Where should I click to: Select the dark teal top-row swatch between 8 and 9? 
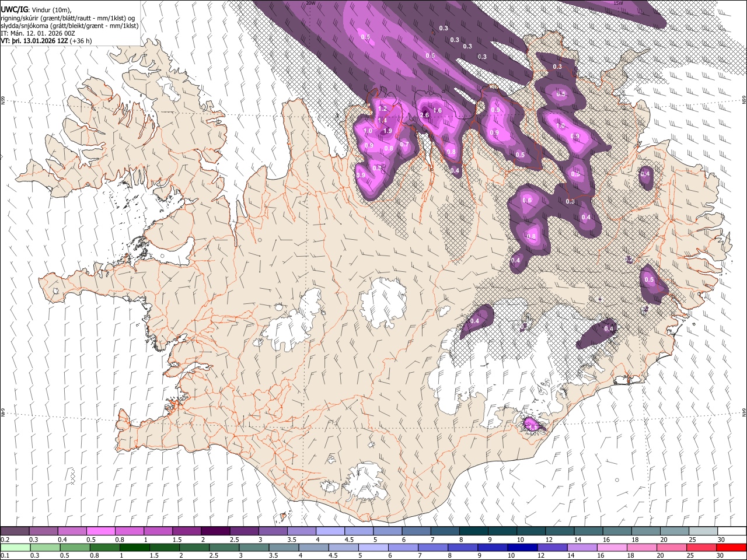tap(473, 531)
